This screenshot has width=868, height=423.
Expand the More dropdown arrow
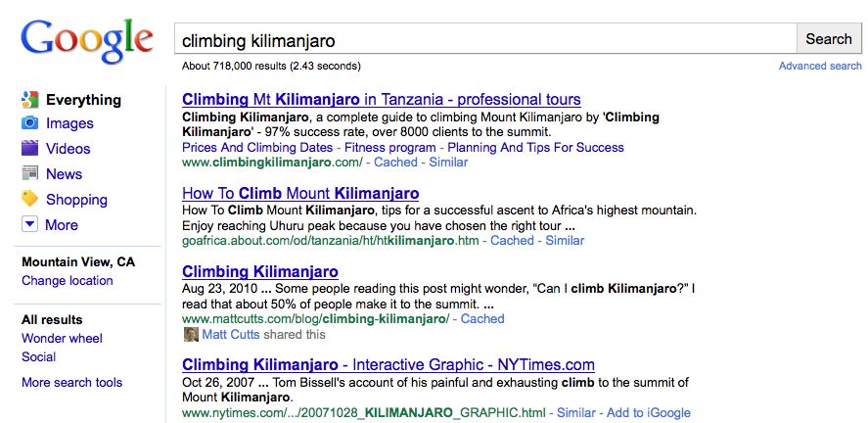click(x=30, y=225)
